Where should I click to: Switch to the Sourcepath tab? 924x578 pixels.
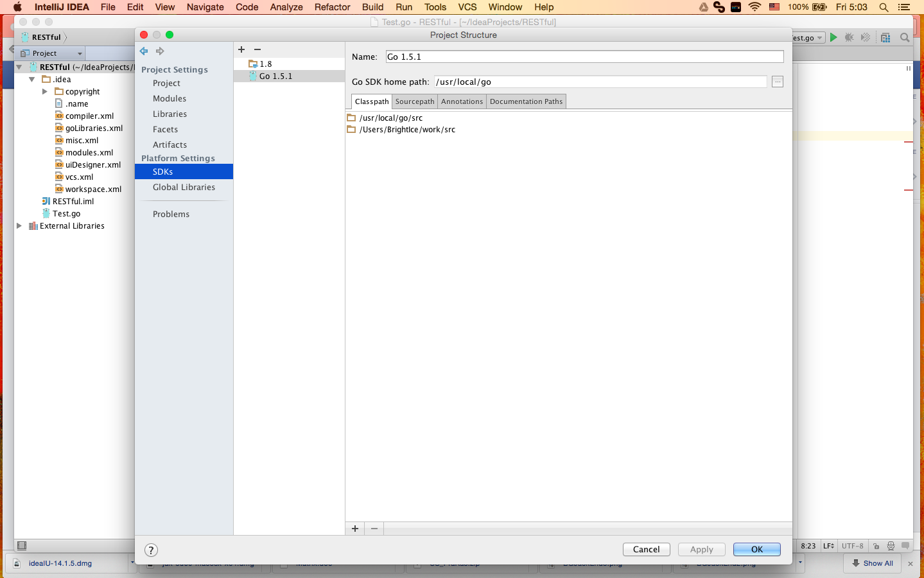[415, 101]
